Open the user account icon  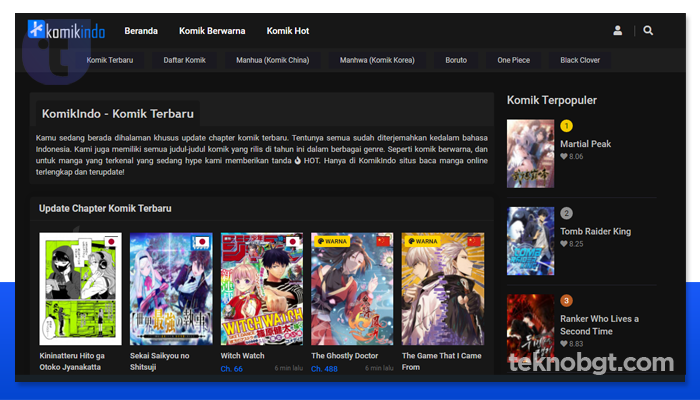(x=617, y=30)
